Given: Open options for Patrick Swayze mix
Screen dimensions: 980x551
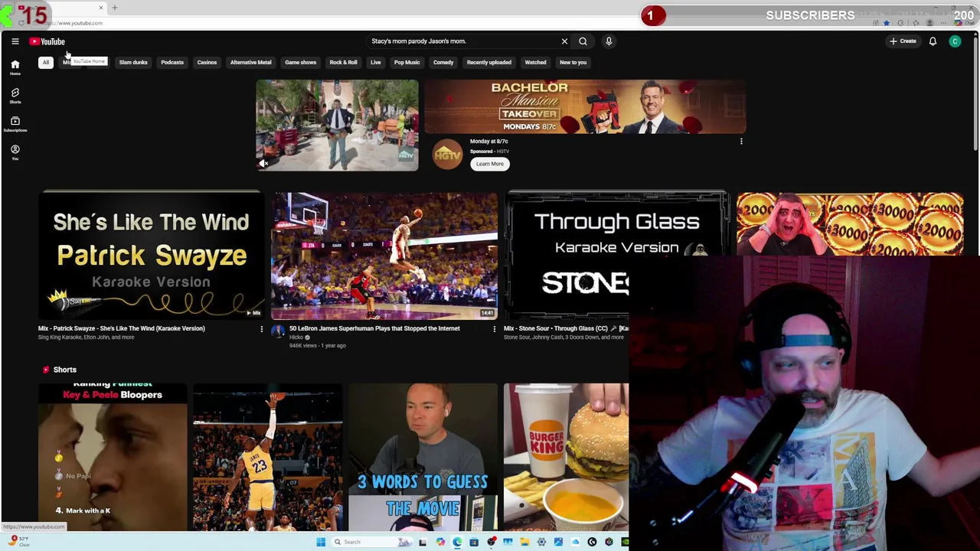Looking at the screenshot, I should point(261,329).
